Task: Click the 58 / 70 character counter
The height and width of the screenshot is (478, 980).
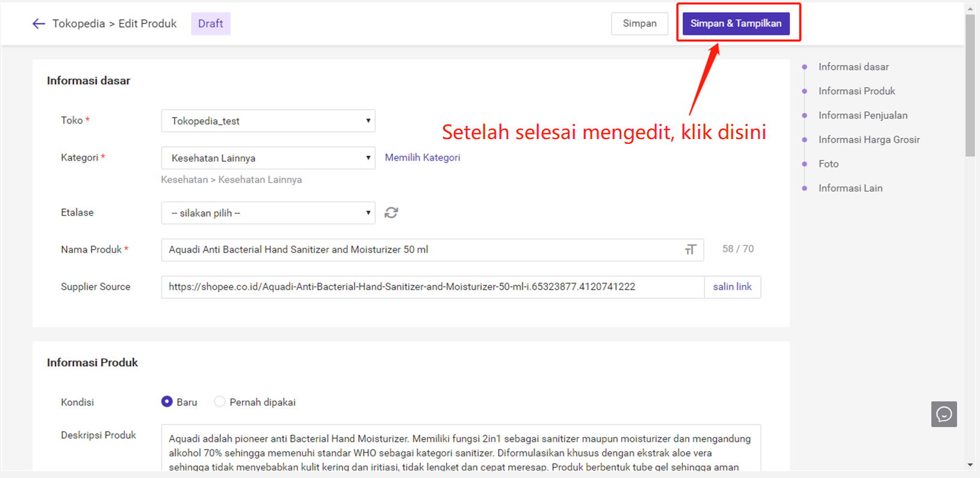Action: point(738,249)
